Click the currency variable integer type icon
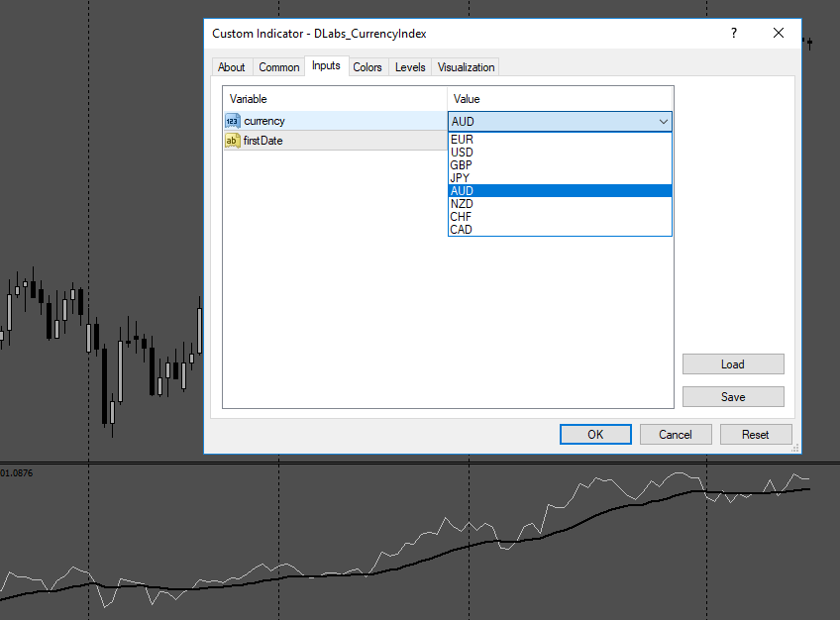This screenshot has width=840, height=620. tap(233, 121)
